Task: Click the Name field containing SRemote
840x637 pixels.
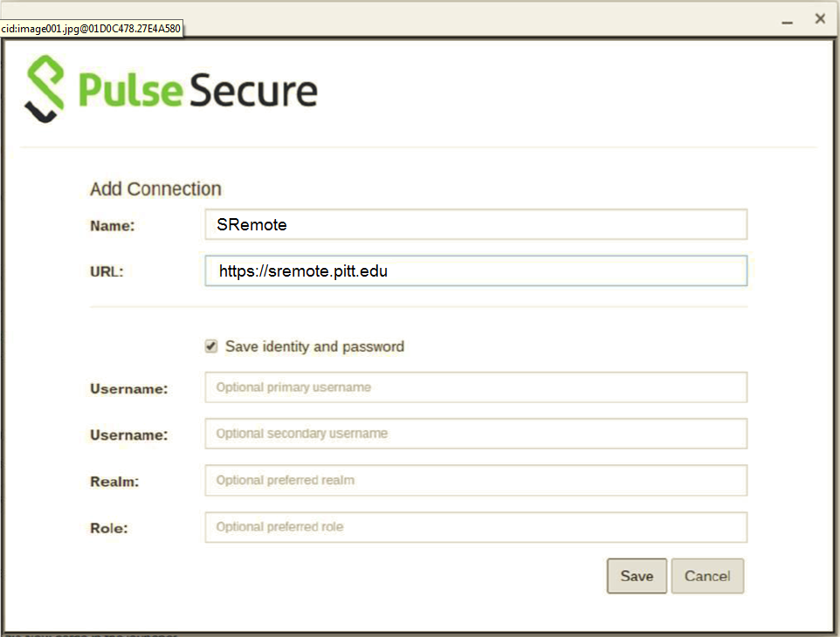Action: (476, 224)
